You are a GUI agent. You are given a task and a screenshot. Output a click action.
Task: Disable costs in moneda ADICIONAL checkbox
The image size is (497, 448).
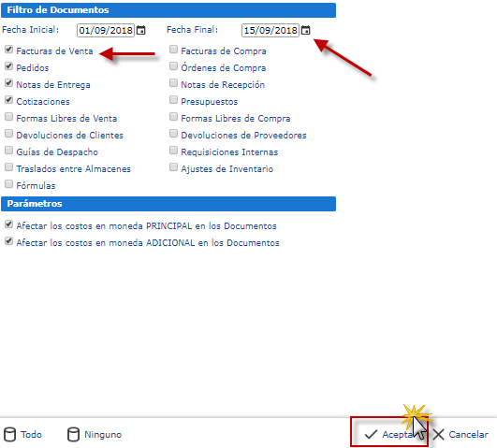click(x=8, y=241)
